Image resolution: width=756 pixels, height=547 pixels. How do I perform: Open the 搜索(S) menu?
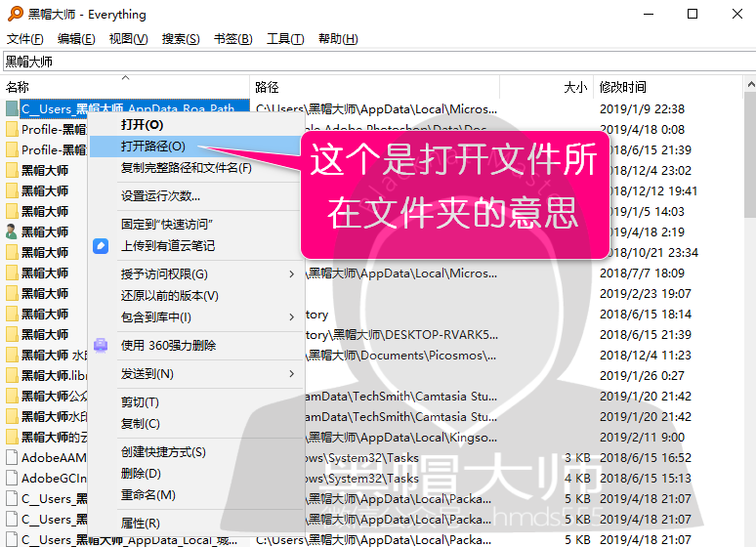[x=181, y=39]
